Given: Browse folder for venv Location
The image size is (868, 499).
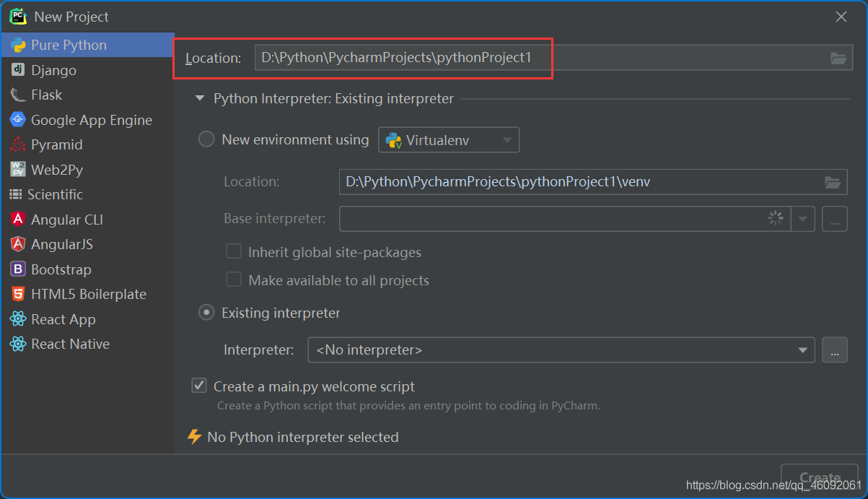Looking at the screenshot, I should coord(832,182).
